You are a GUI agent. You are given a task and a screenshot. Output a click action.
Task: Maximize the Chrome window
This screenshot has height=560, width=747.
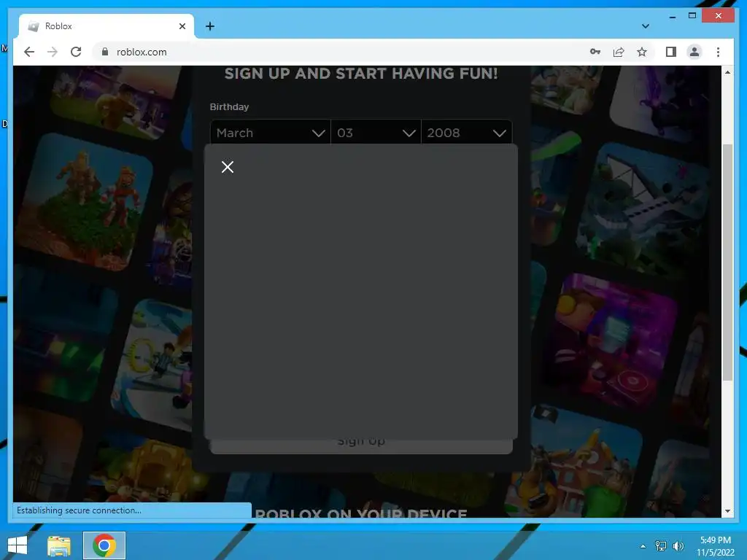pos(692,16)
